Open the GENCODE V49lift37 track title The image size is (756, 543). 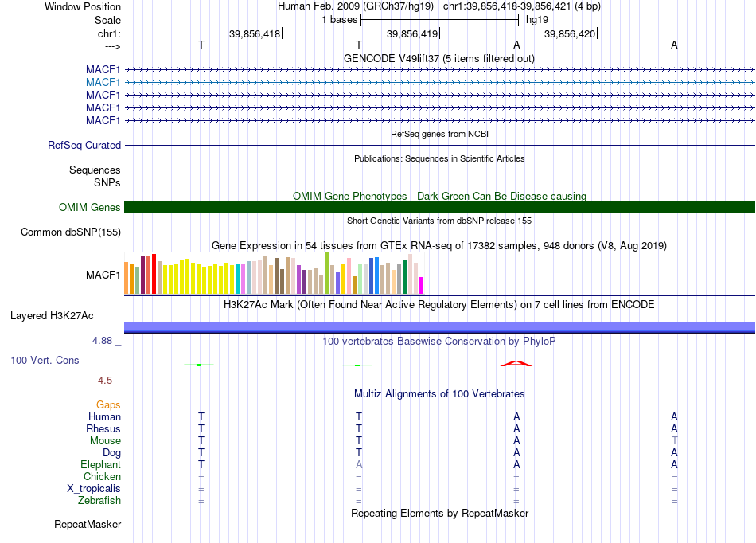tap(439, 58)
